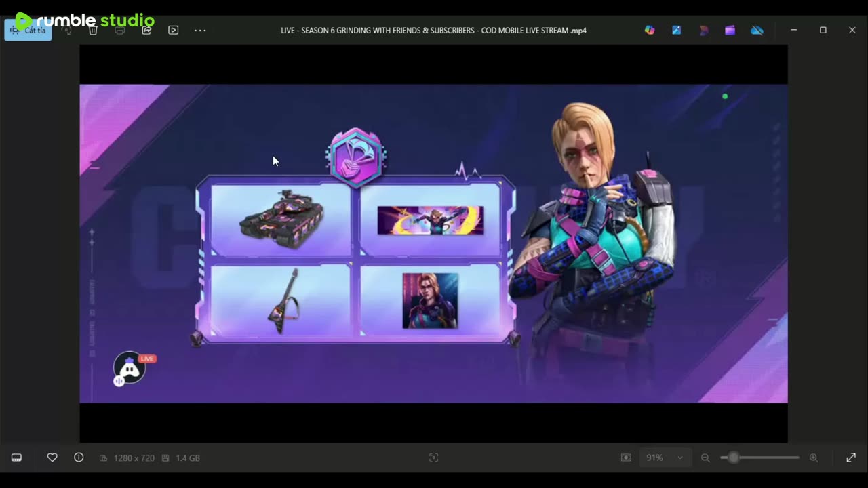Viewport: 868px width, 488px height.
Task: Toggle the filmstrip view icon
Action: click(16, 457)
